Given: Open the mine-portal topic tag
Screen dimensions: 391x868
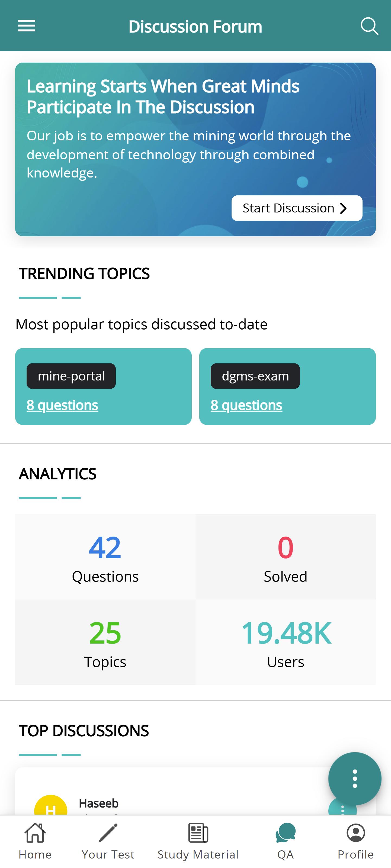Looking at the screenshot, I should click(71, 376).
